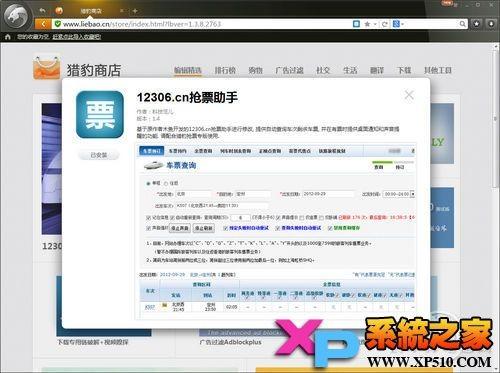The image size is (500, 373).
Task: Expand the search engine selector arrow
Action: tap(402, 24)
